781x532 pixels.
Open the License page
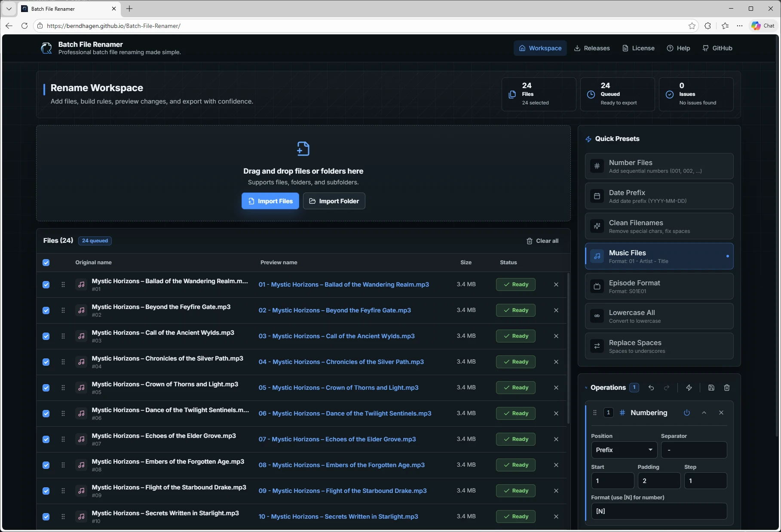pyautogui.click(x=639, y=48)
